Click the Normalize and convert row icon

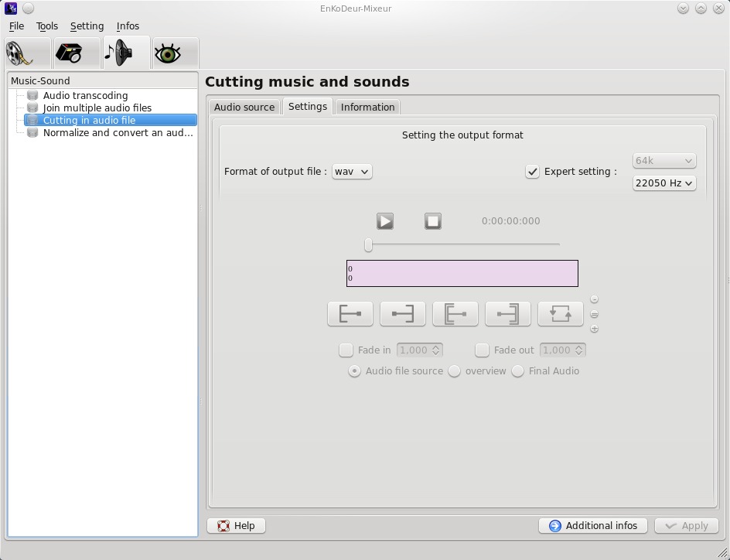click(32, 133)
